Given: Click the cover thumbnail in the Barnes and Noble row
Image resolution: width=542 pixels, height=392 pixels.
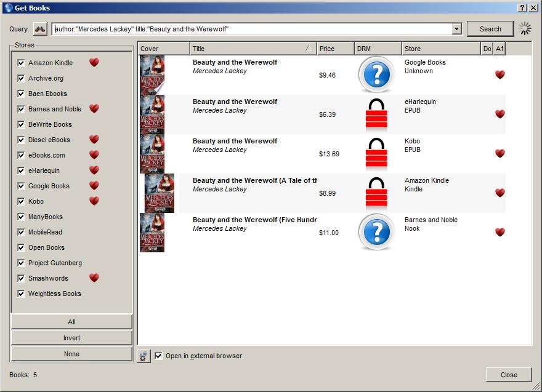Looking at the screenshot, I should (152, 233).
